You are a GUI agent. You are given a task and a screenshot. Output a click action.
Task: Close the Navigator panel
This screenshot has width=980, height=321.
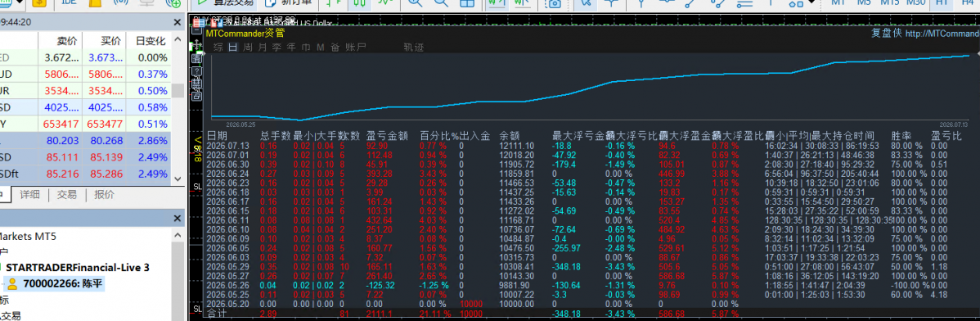point(178,218)
